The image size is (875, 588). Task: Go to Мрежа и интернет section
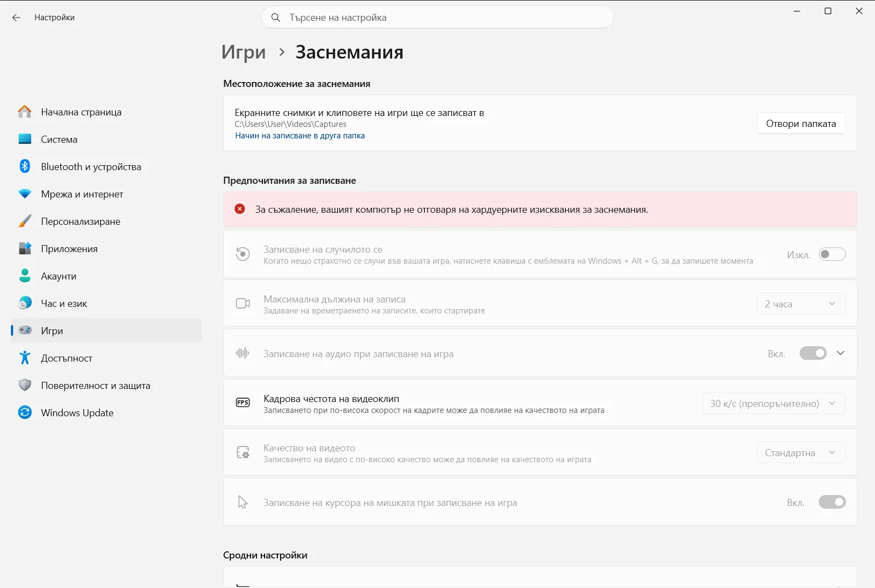(107, 194)
